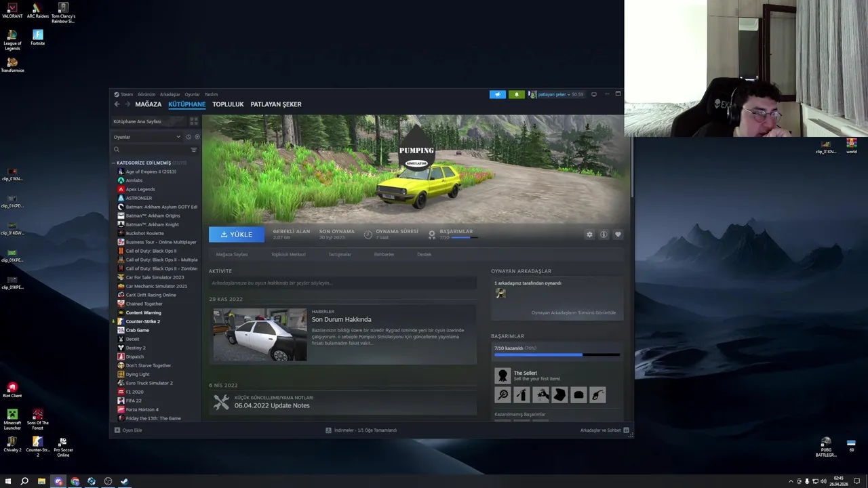Go forward with the Steam forward arrow
The width and height of the screenshot is (868, 488).
[127, 104]
